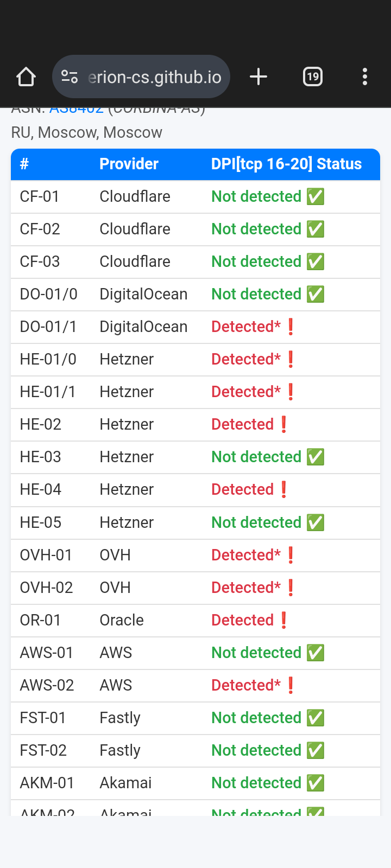Tap the green checkmark in AWS-01 row

pos(316,653)
